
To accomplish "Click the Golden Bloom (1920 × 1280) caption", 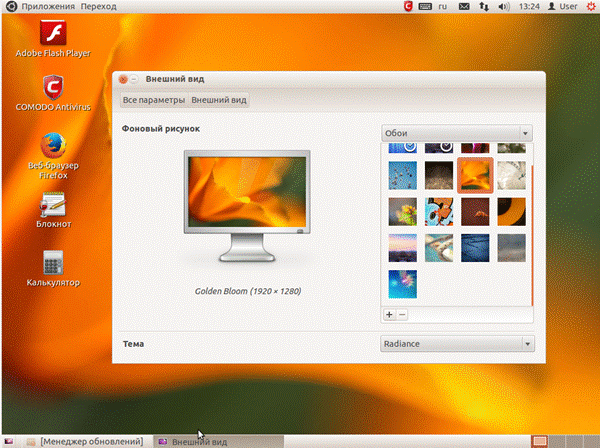I will click(x=248, y=291).
